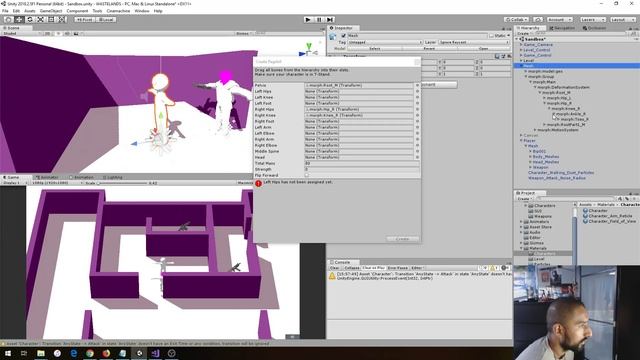Collapse the Player hierarchy node

[x=521, y=140]
